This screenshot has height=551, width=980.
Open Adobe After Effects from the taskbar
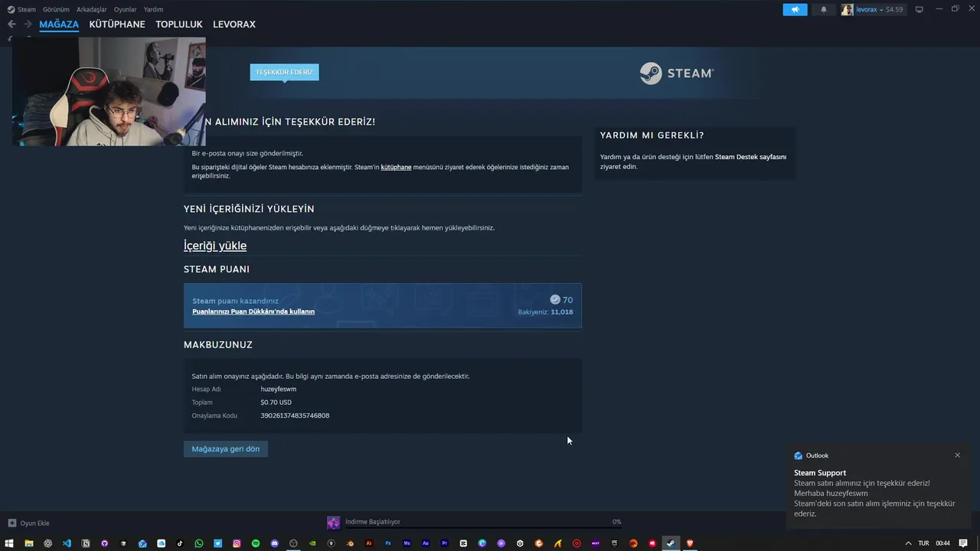click(426, 543)
